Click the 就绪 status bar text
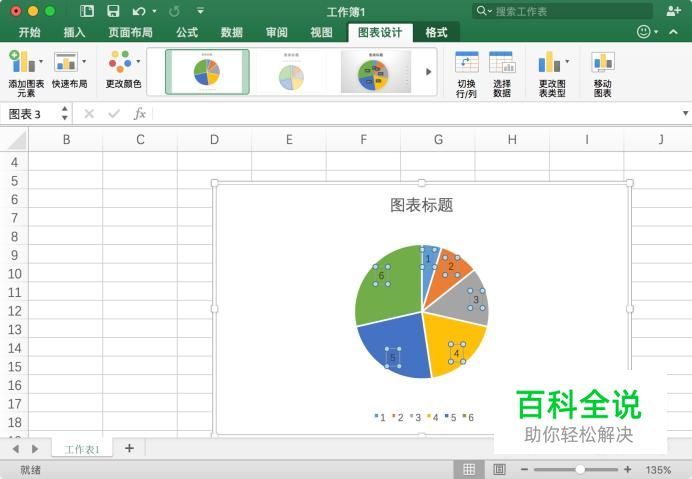 coord(30,470)
